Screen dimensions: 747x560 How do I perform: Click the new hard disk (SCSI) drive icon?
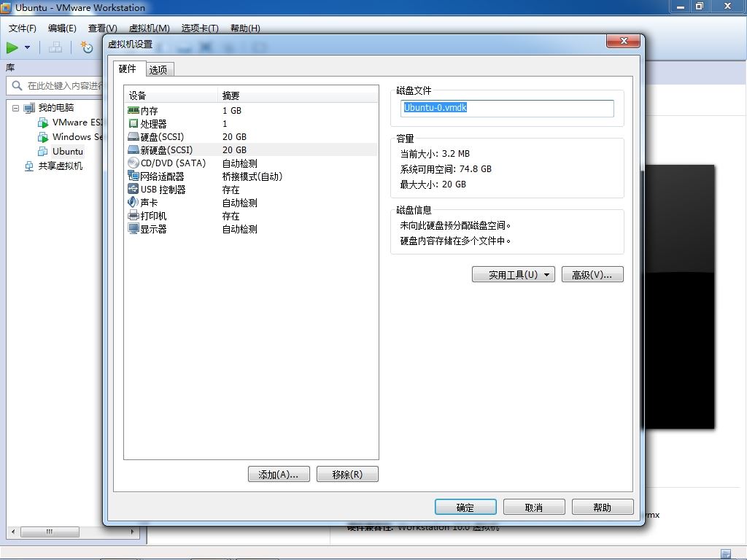pos(133,150)
